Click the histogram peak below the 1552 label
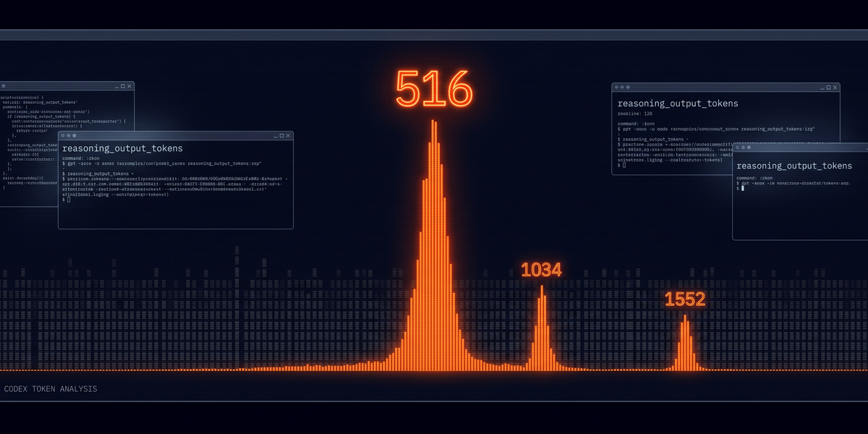Screen dimensions: 868x434 click(685, 343)
